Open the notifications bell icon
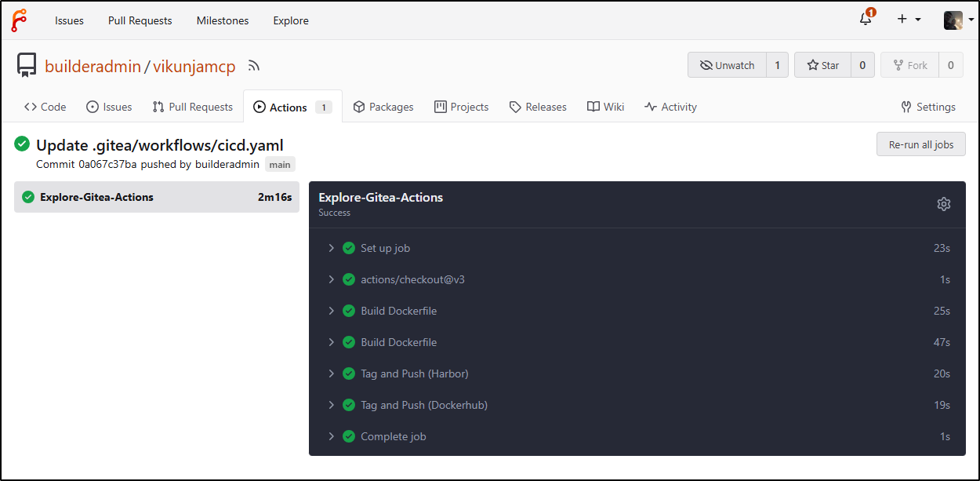This screenshot has width=980, height=481. [866, 20]
